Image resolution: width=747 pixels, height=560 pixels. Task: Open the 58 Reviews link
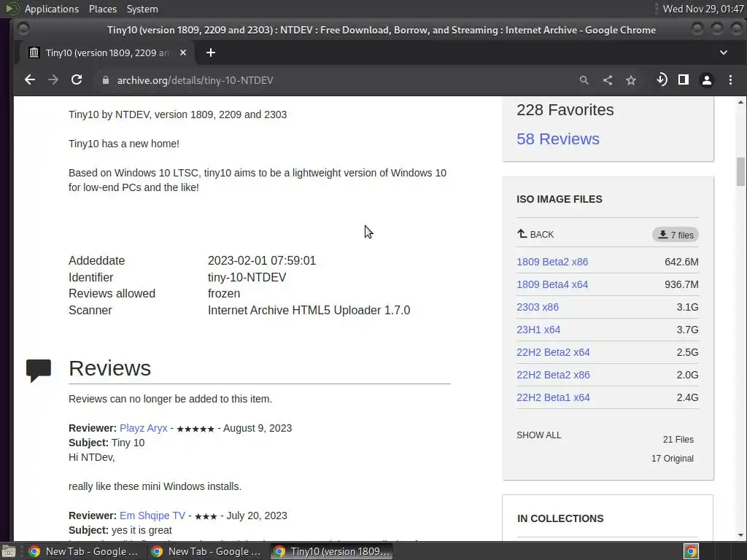point(558,139)
